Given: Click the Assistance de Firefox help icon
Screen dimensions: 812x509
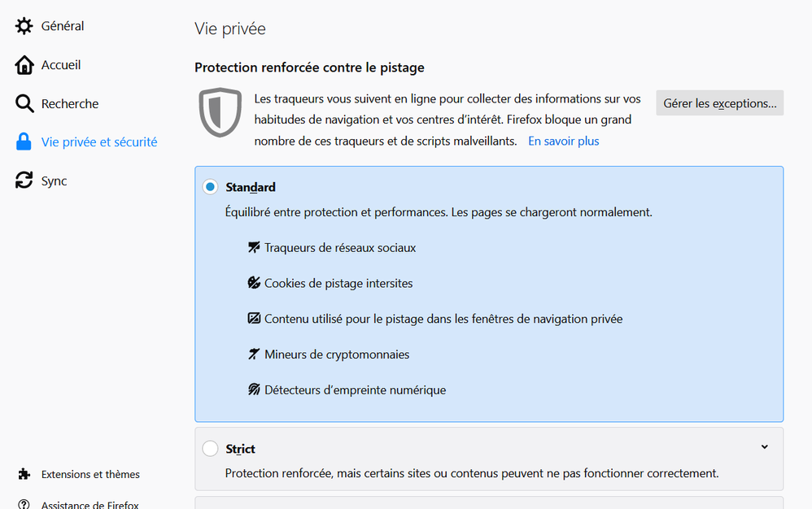Looking at the screenshot, I should pos(24,504).
